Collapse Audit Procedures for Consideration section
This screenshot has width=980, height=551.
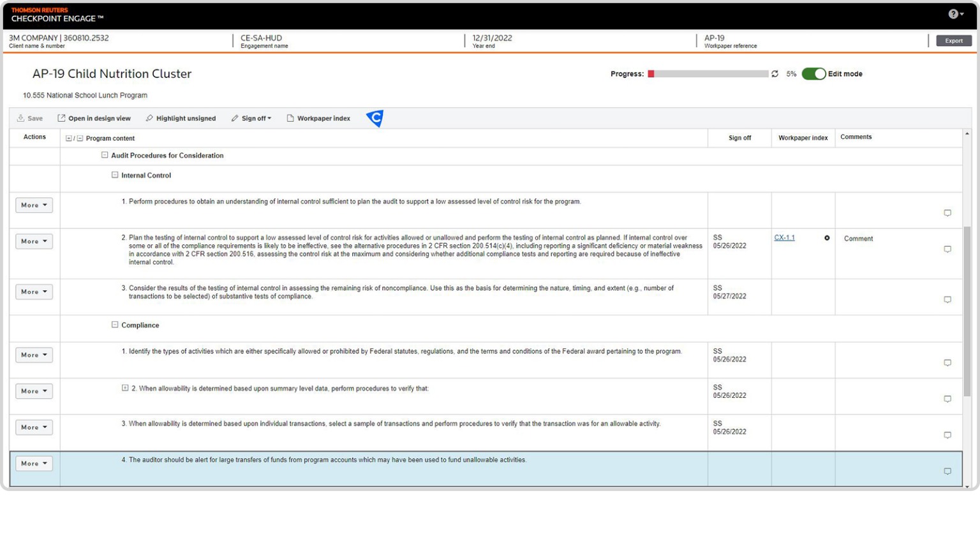coord(105,155)
